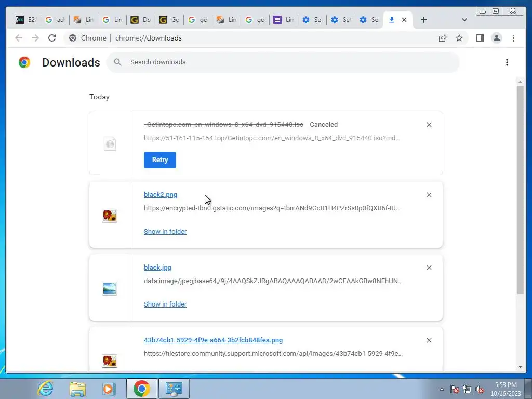This screenshot has height=399, width=532.
Task: Click the Chrome logo beside Downloads title
Action: (x=24, y=62)
